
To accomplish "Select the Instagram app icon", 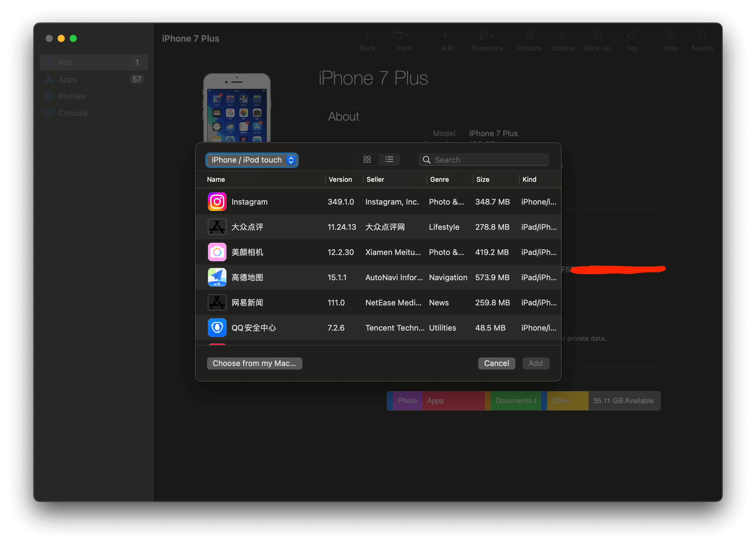I will click(217, 202).
